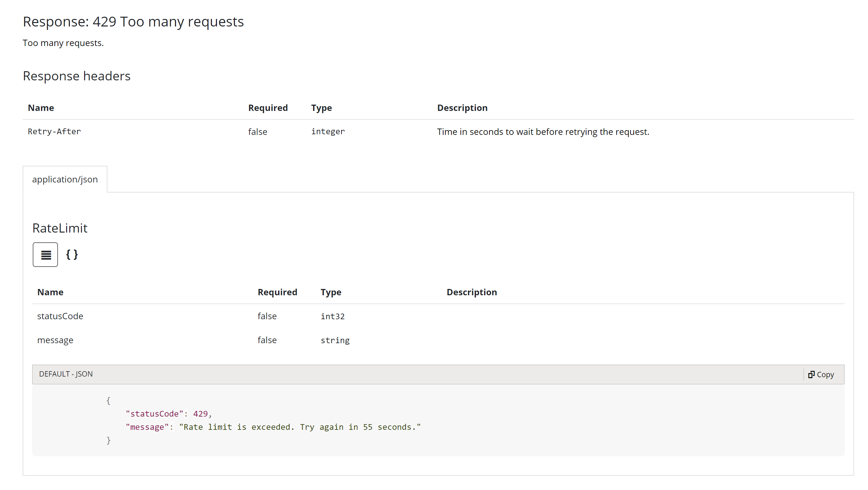Viewport: 868px width, 490px height.
Task: Click the statusCode property row name
Action: pyautogui.click(x=60, y=316)
